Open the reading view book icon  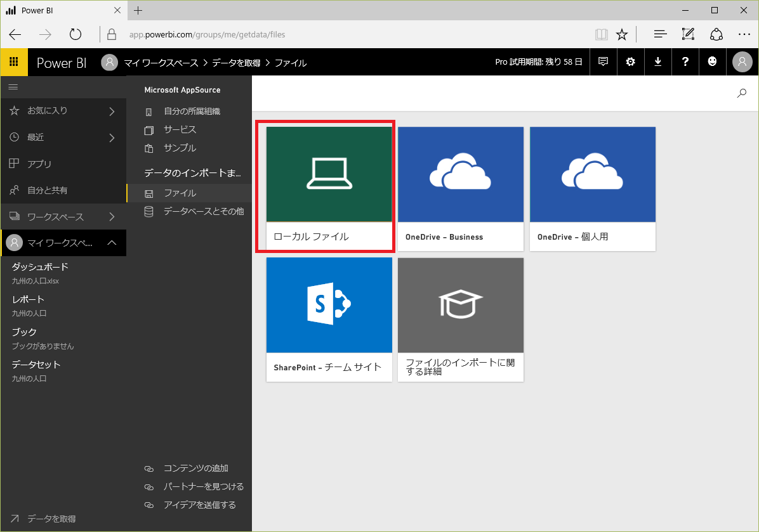(601, 34)
